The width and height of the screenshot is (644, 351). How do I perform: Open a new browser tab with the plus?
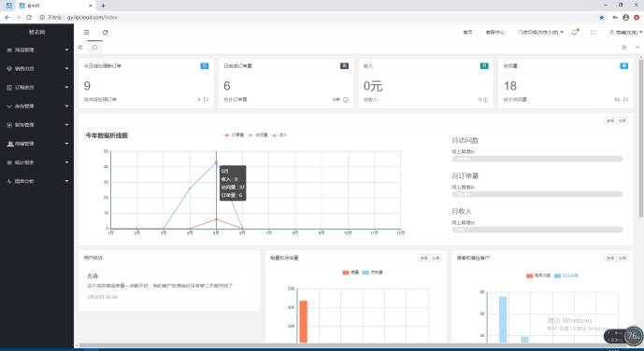point(103,6)
